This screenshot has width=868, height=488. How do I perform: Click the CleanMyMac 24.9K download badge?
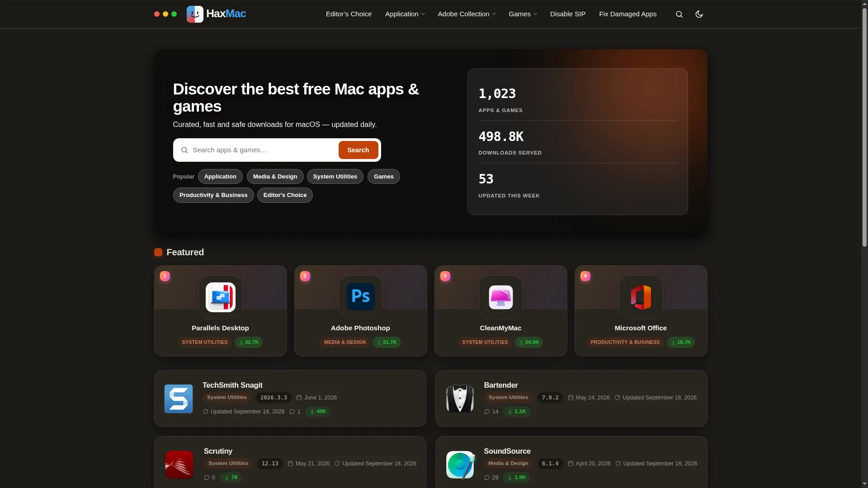pos(529,343)
